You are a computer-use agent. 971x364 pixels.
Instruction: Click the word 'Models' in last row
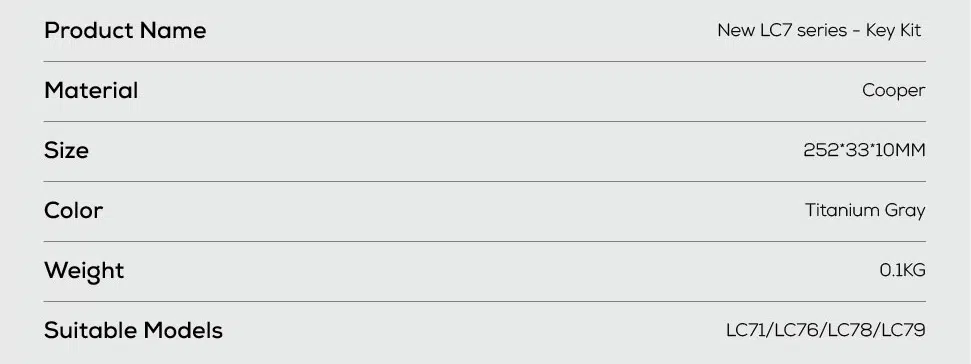pos(183,331)
